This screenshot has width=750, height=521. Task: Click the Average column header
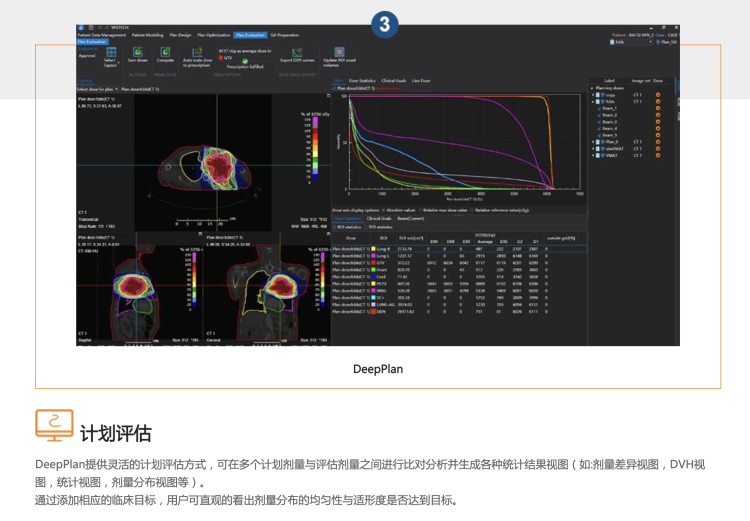pyautogui.click(x=485, y=241)
